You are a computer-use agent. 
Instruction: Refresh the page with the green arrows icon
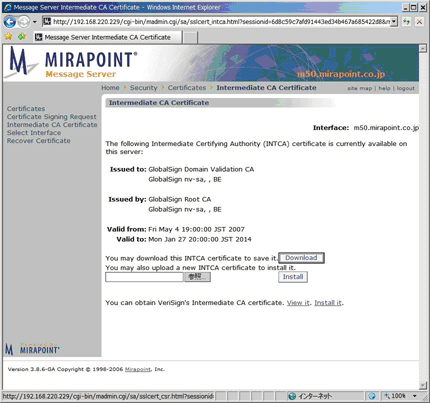[406, 22]
